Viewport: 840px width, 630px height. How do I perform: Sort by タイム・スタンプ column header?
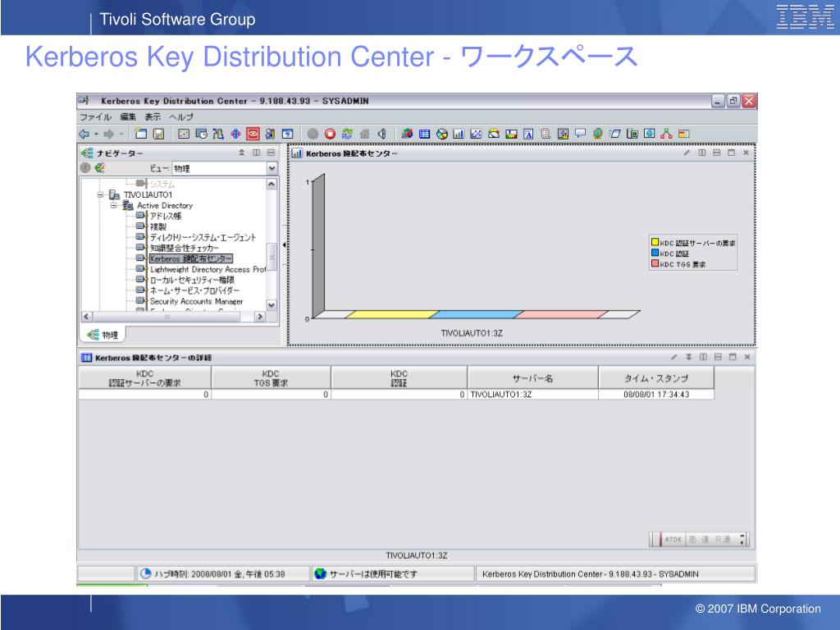click(x=656, y=378)
